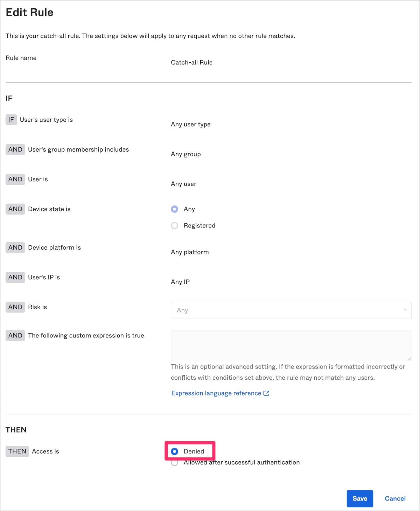Open Expression language reference link
The width and height of the screenshot is (420, 511).
point(216,393)
